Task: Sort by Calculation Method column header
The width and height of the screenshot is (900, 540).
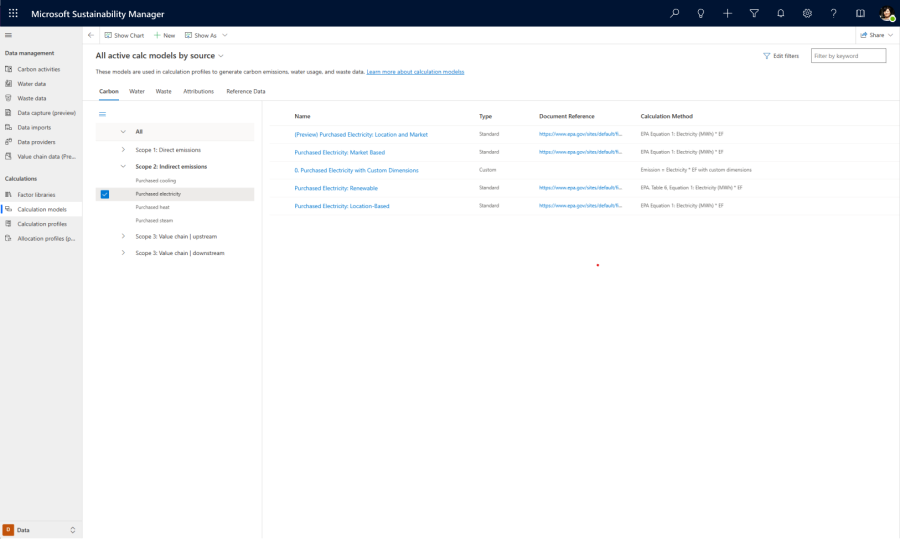Action: point(666,116)
